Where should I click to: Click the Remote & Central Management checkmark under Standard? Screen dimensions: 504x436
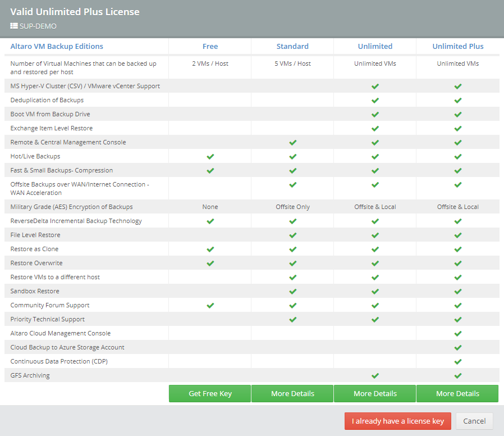click(292, 142)
